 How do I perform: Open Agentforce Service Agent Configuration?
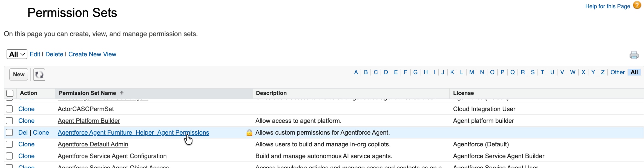point(112,156)
